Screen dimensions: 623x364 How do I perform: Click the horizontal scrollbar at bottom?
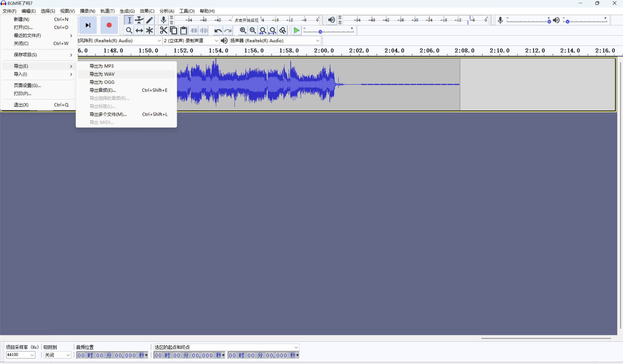[546, 338]
